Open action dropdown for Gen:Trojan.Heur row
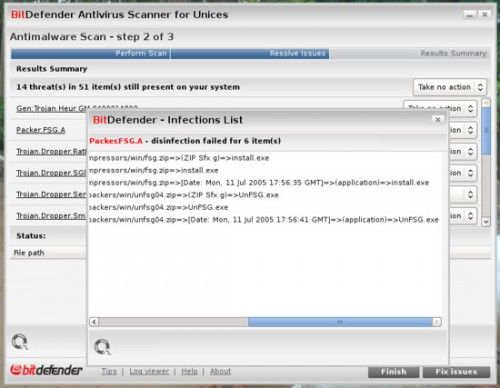 click(x=440, y=108)
